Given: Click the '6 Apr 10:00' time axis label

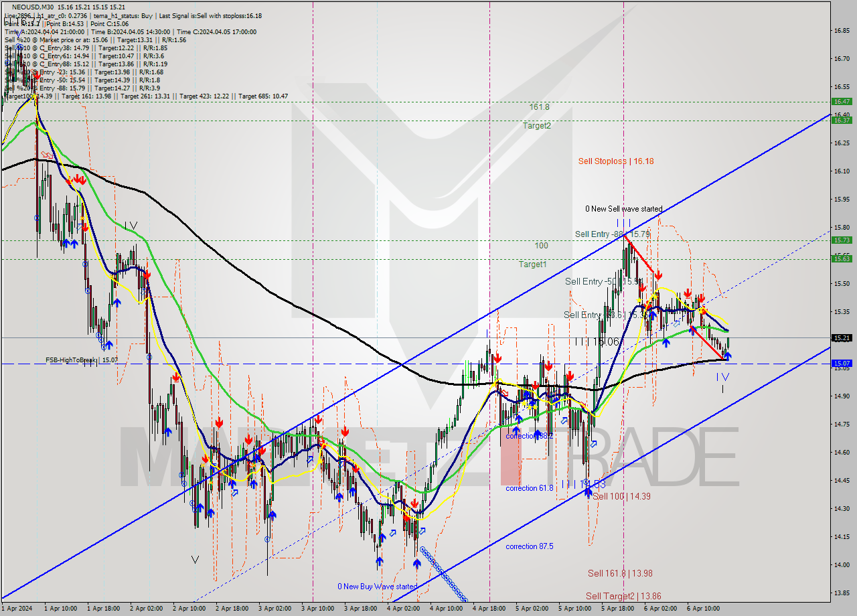Looking at the screenshot, I should tap(703, 609).
